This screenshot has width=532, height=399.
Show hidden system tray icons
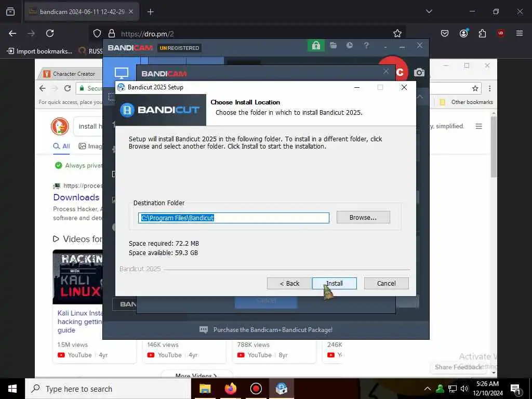point(428,389)
